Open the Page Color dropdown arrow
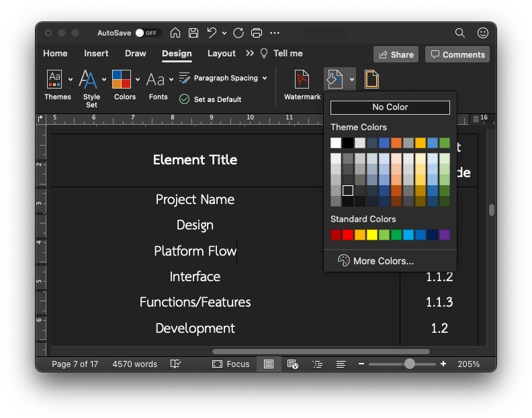 click(x=352, y=79)
